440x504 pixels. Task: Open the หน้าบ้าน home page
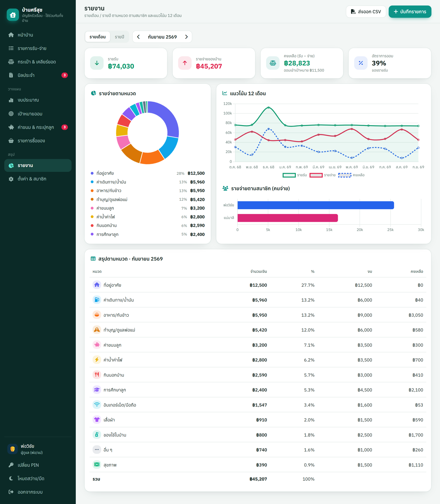pyautogui.click(x=38, y=35)
